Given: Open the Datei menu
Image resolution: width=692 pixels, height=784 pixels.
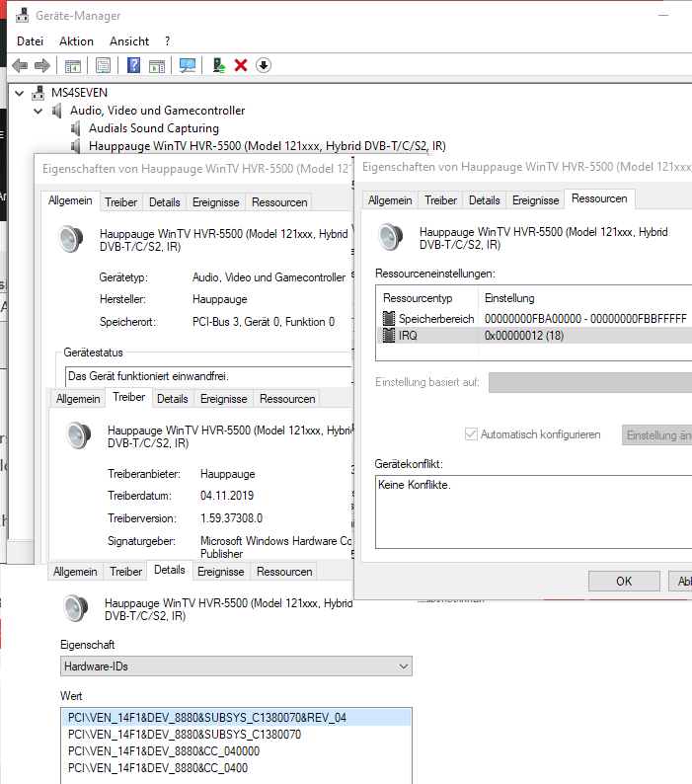Looking at the screenshot, I should click(30, 41).
